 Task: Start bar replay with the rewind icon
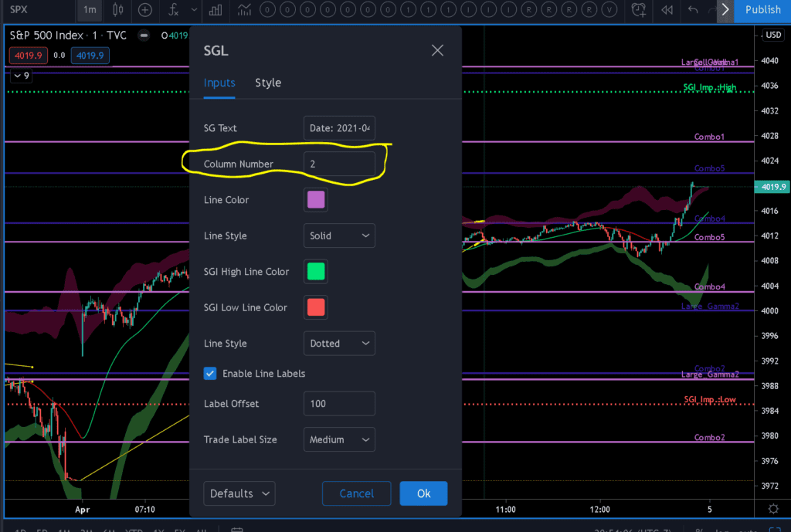click(x=666, y=10)
